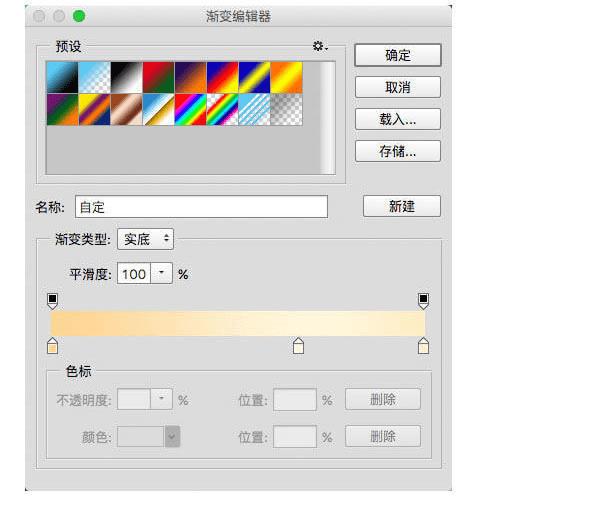Expand the 不透明度 opacity arrow
600x509 pixels.
[161, 399]
